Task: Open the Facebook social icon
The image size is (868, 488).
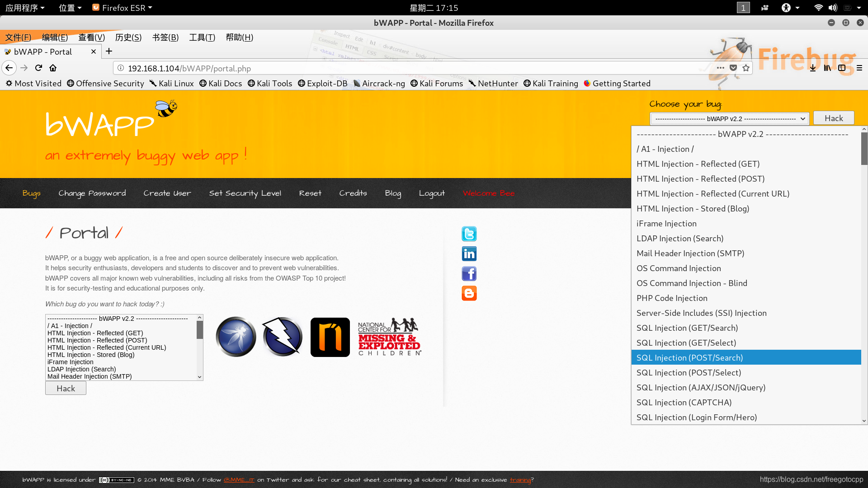Action: (469, 274)
